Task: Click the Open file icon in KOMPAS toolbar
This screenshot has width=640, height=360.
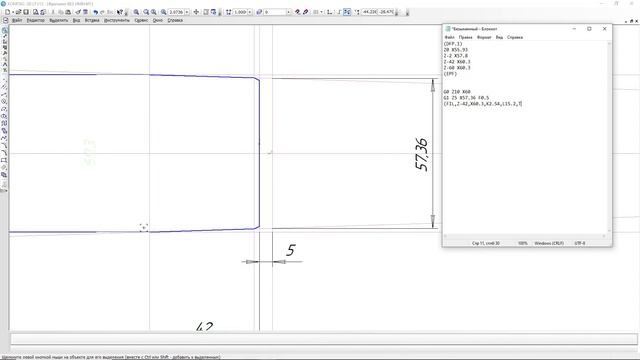Action: pos(18,12)
